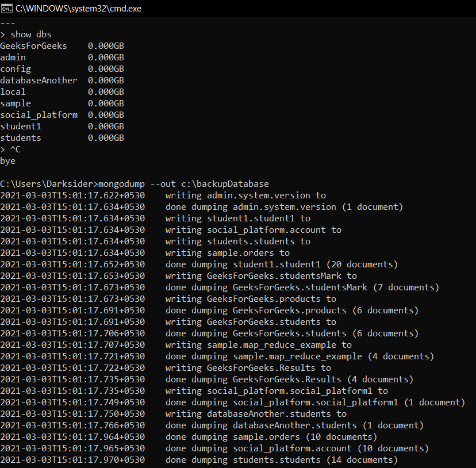Click 'done dumping admin.system.version' line

pyautogui.click(x=284, y=207)
